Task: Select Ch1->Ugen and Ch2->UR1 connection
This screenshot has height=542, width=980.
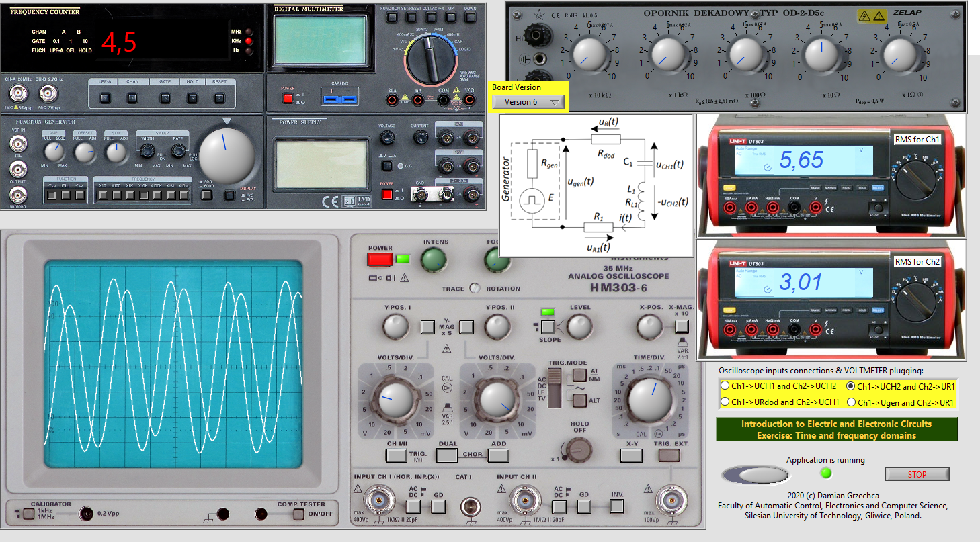Action: 852,402
